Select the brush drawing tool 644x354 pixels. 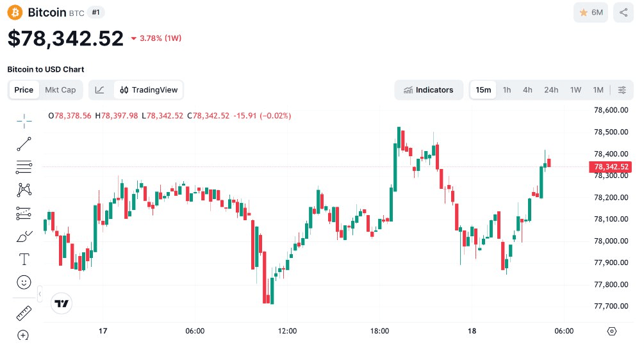[x=24, y=236]
